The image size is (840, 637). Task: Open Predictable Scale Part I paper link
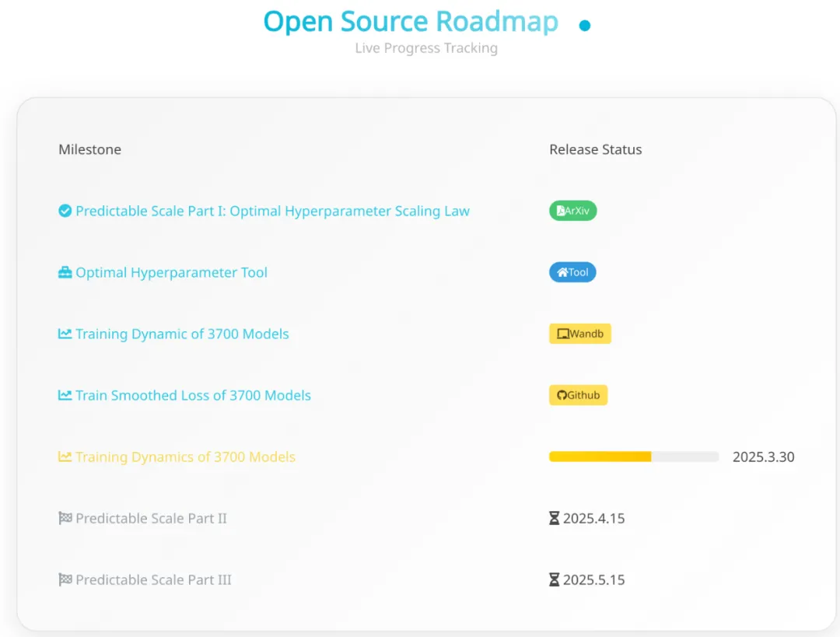point(272,211)
